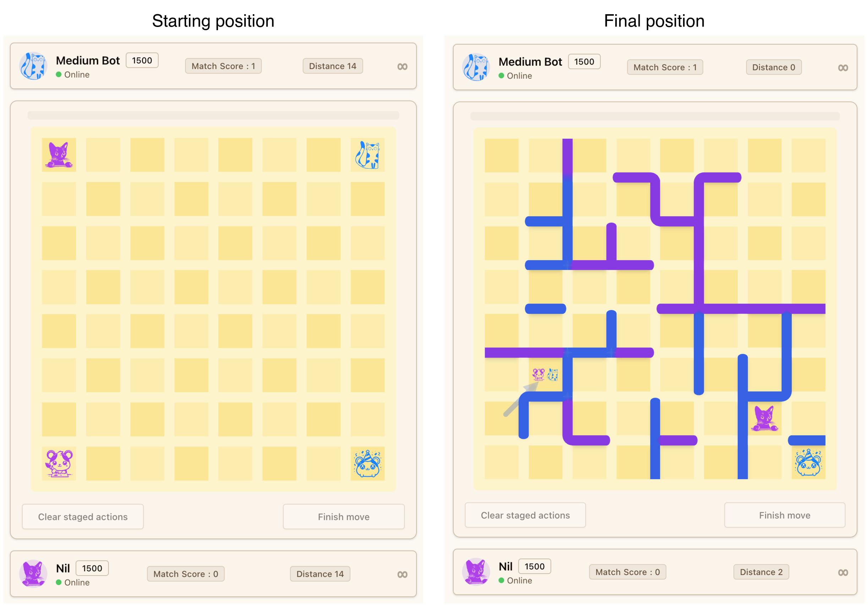Click the Distance 2 badge in Nil's panel
The height and width of the screenshot is (607, 868).
[761, 572]
